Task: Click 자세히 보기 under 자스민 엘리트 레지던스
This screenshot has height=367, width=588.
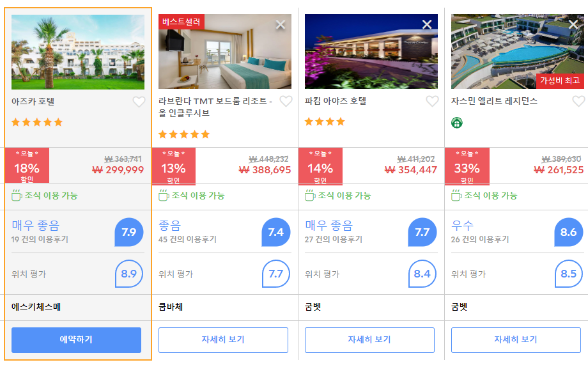Action: 516,340
